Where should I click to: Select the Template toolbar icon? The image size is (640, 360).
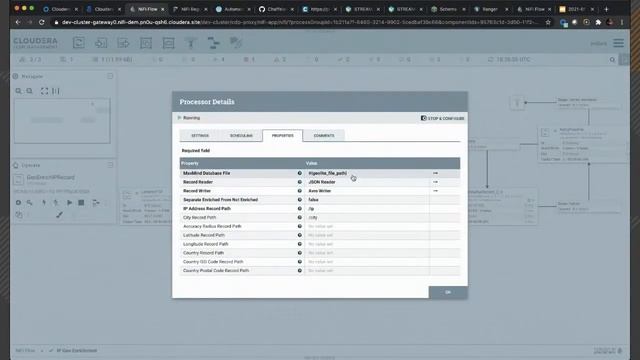tap(213, 43)
